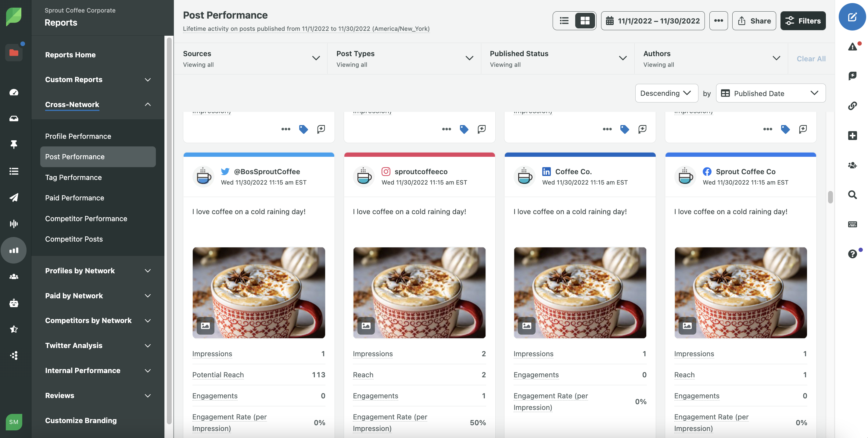The image size is (868, 438).
Task: Click the Share button
Action: click(x=754, y=21)
